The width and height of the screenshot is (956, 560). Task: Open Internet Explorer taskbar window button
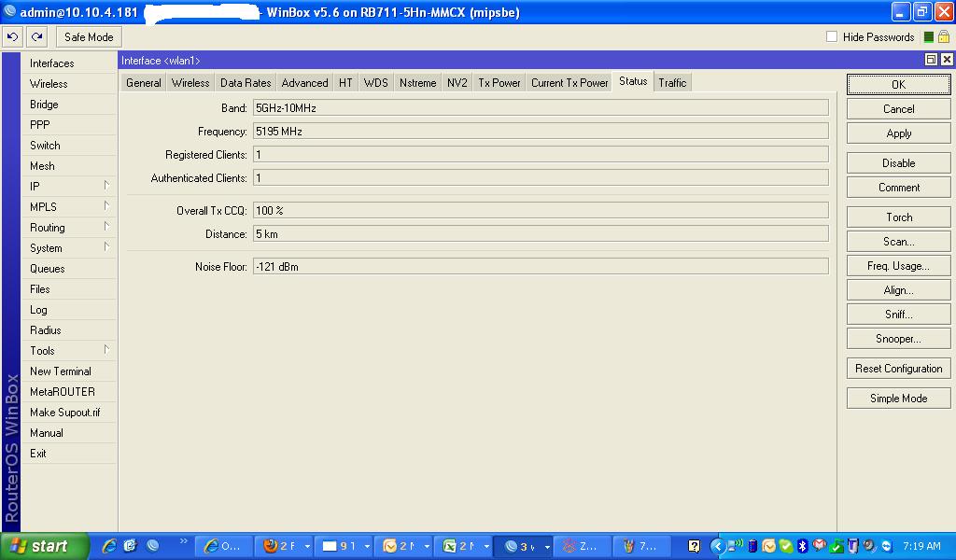(225, 546)
